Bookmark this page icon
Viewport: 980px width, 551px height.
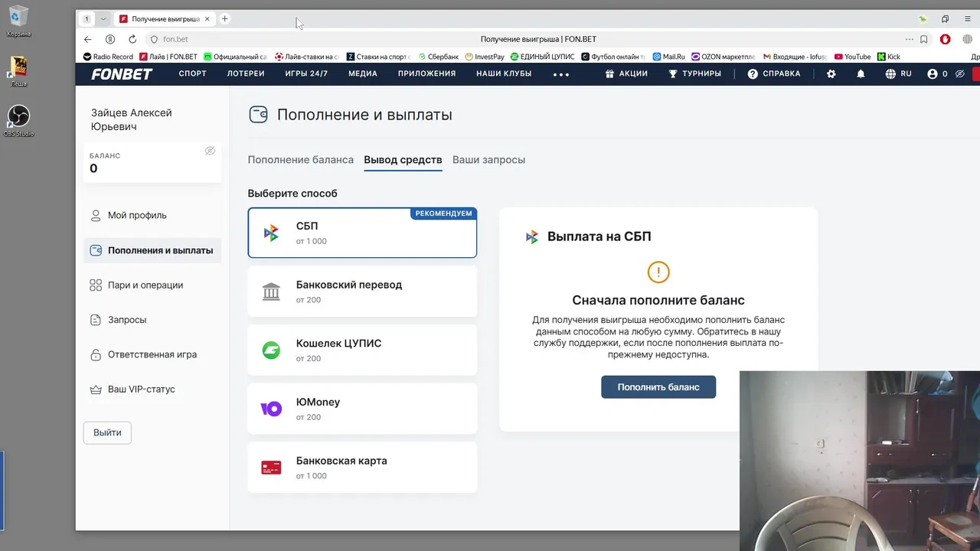(x=924, y=39)
